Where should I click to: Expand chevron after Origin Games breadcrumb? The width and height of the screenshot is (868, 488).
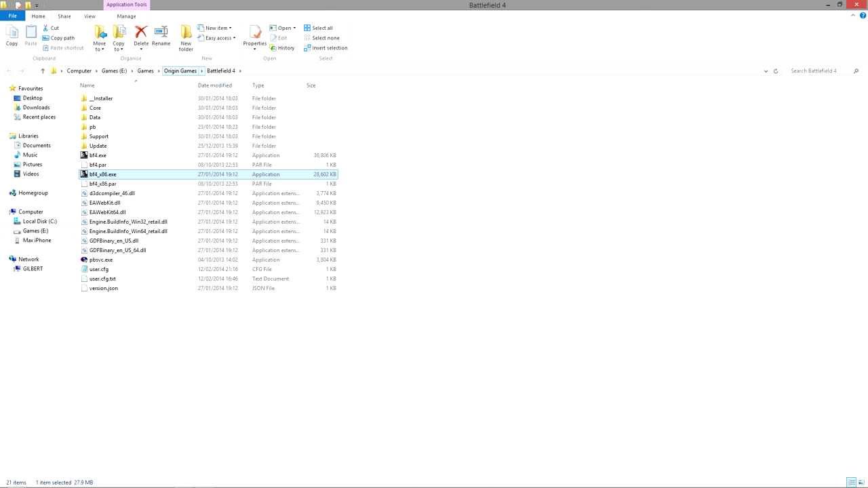tap(201, 70)
